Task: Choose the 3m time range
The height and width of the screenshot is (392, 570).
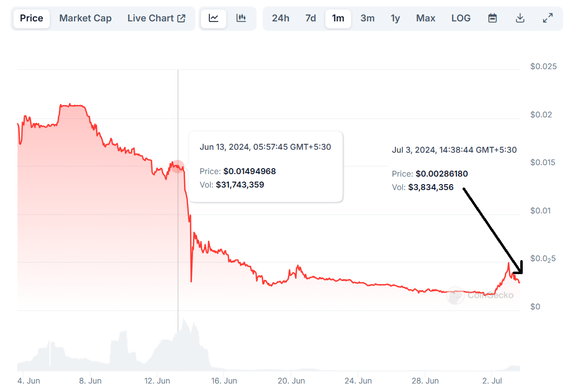Action: coord(367,18)
